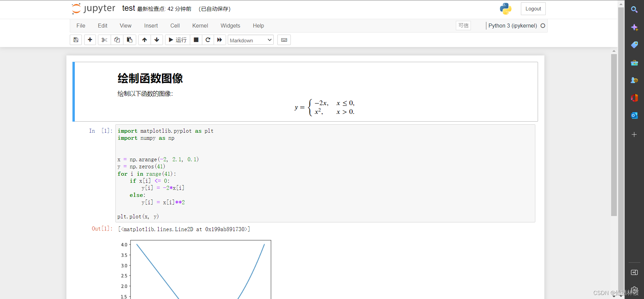Click the save and checkpoint icon

pyautogui.click(x=76, y=40)
